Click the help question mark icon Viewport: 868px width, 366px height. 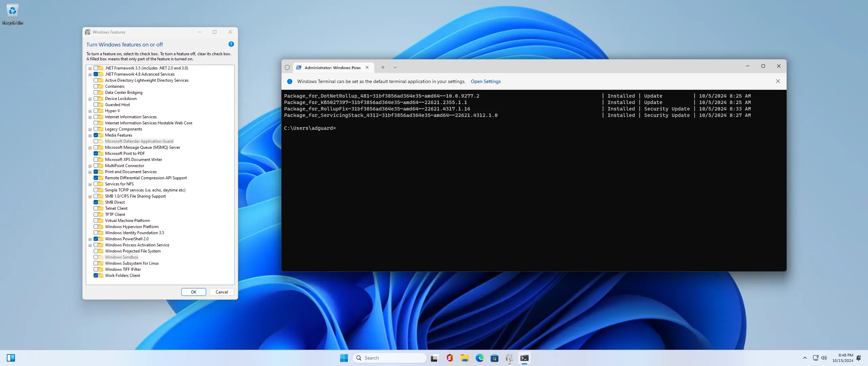(231, 44)
